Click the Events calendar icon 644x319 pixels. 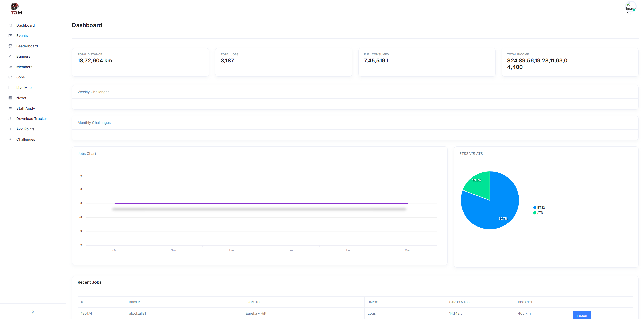(x=10, y=36)
